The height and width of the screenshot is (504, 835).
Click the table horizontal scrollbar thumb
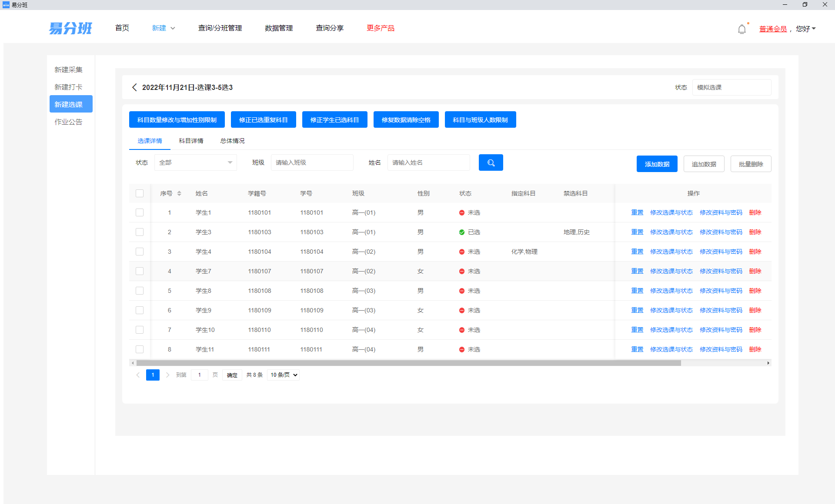tap(409, 363)
